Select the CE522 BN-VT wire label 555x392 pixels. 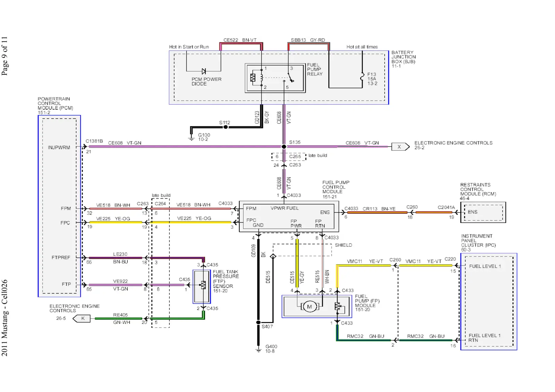tap(240, 40)
